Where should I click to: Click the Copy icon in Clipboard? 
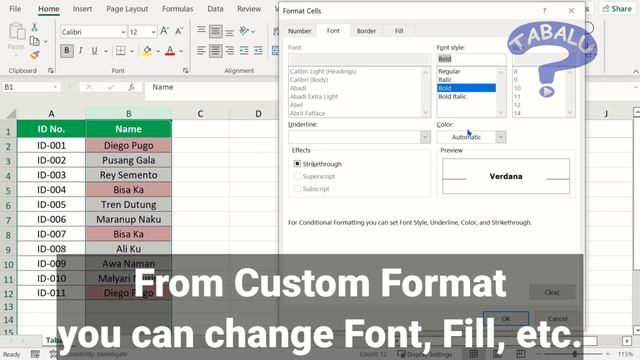pyautogui.click(x=35, y=41)
